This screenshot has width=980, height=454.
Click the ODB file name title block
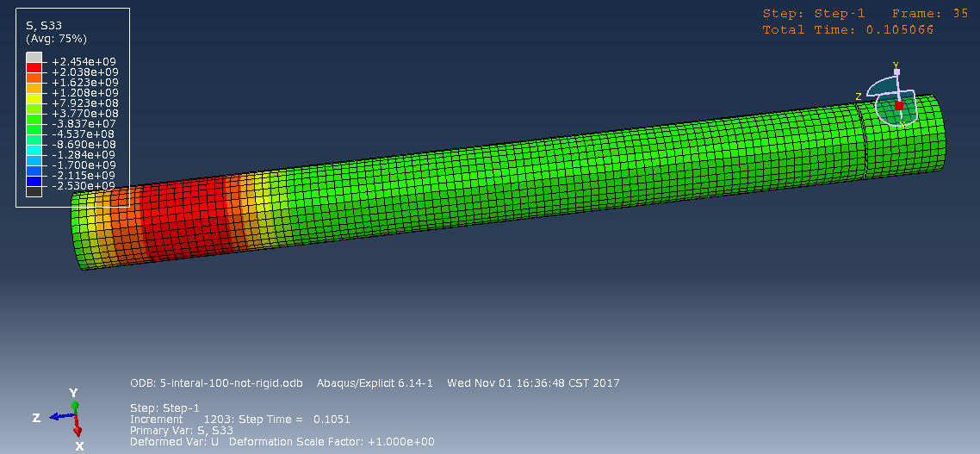pos(375,382)
